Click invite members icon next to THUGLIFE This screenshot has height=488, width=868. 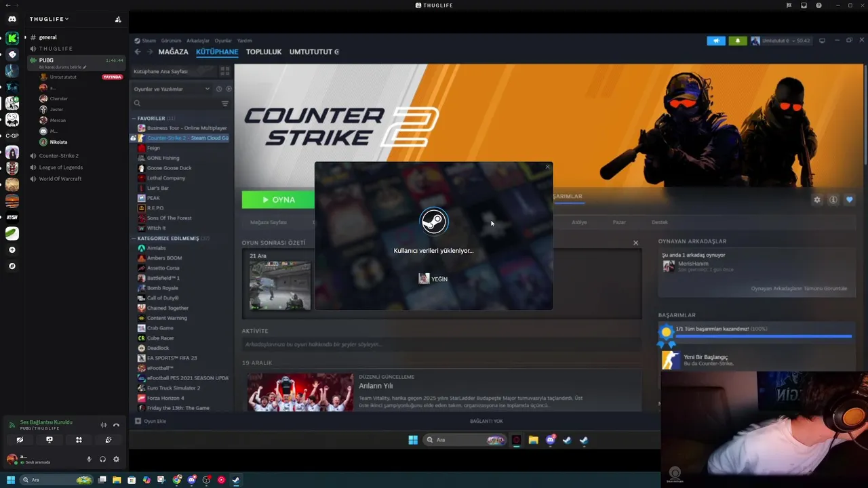[x=118, y=19]
